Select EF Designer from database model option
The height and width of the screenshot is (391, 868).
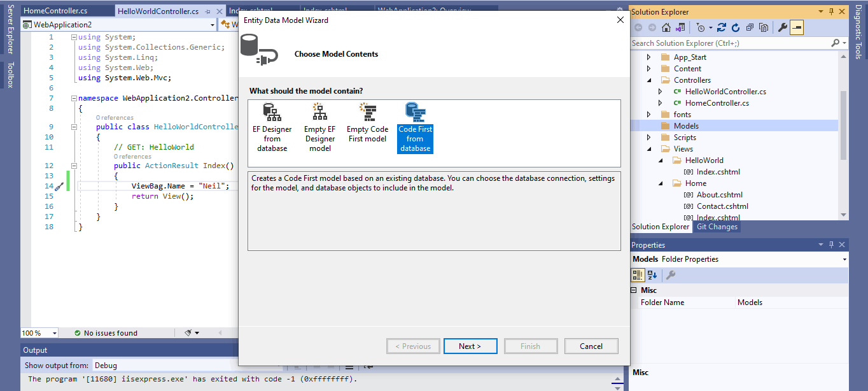click(x=272, y=128)
